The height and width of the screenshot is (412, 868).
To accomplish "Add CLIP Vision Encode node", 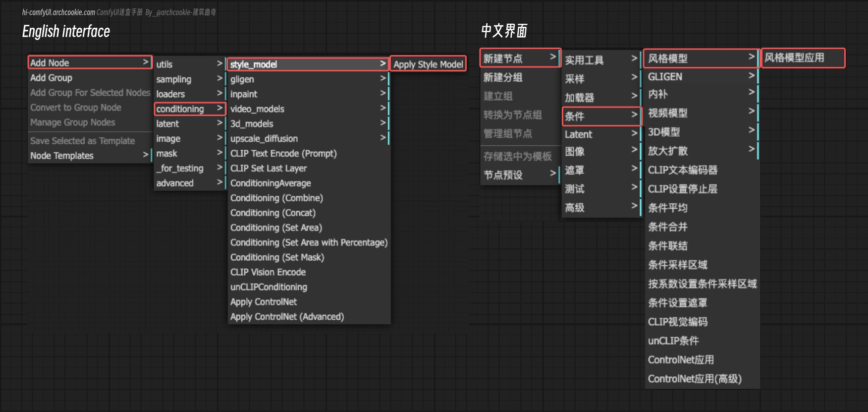I will tap(308, 272).
